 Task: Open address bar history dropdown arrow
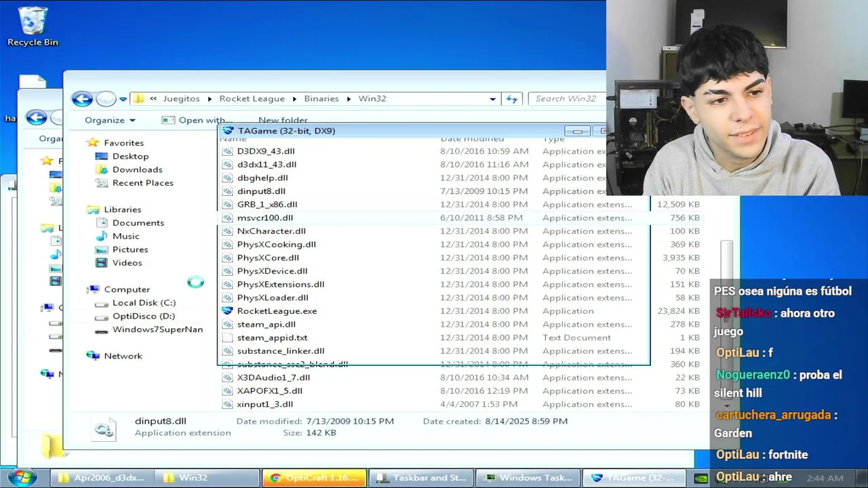pos(492,99)
